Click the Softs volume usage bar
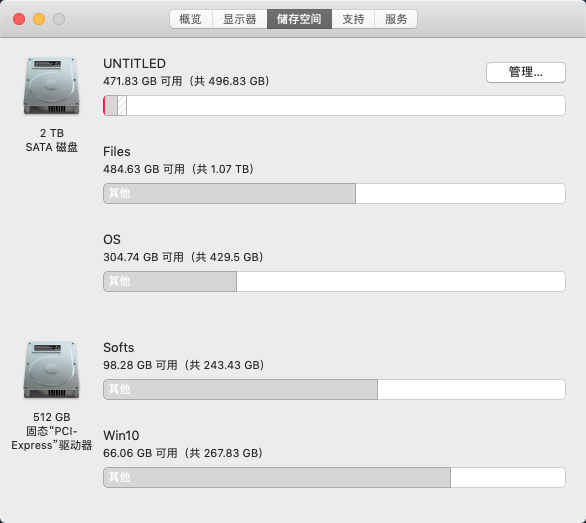The height and width of the screenshot is (523, 586). tap(334, 390)
